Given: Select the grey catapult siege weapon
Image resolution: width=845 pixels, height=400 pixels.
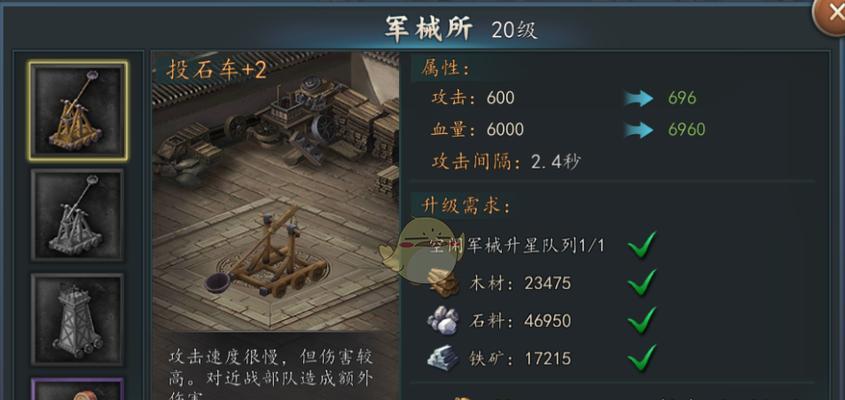Looking at the screenshot, I should pyautogui.click(x=78, y=215).
